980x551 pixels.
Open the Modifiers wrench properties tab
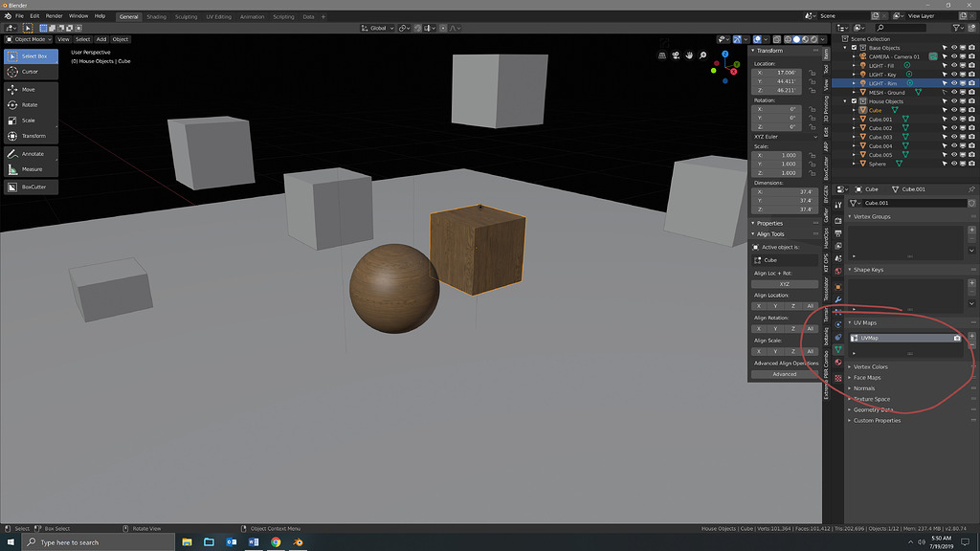click(x=838, y=299)
